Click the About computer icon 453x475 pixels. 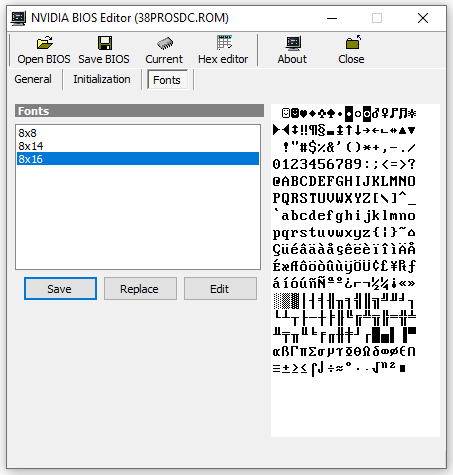pyautogui.click(x=293, y=43)
